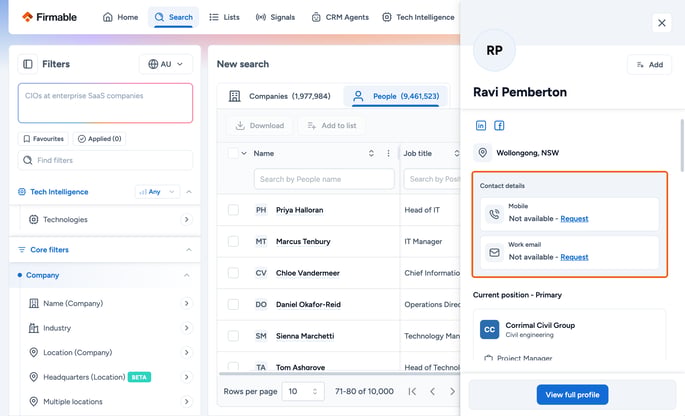Expand Name (Company) filter
Image resolution: width=685 pixels, height=416 pixels.
click(187, 303)
